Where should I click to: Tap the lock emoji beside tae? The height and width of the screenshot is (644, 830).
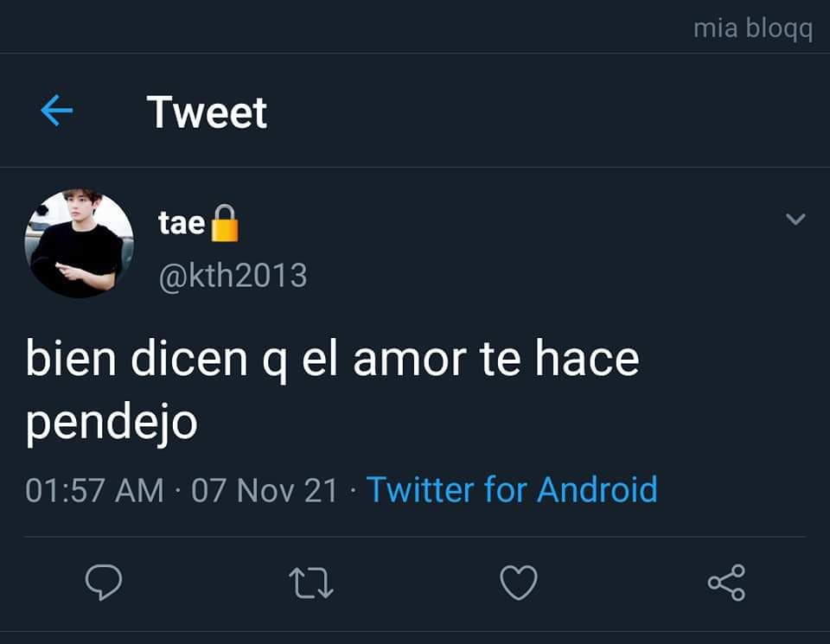coord(225,223)
